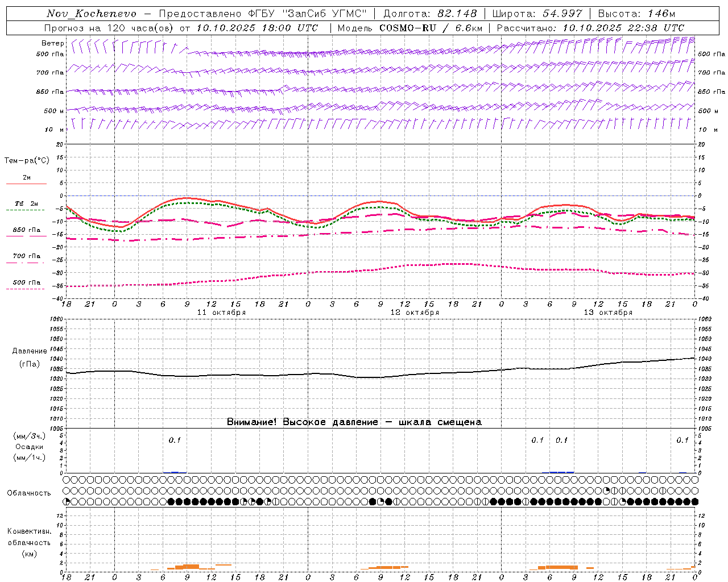The width and height of the screenshot is (728, 582).
Task: Click the 11 октября date label
Action: point(221,313)
